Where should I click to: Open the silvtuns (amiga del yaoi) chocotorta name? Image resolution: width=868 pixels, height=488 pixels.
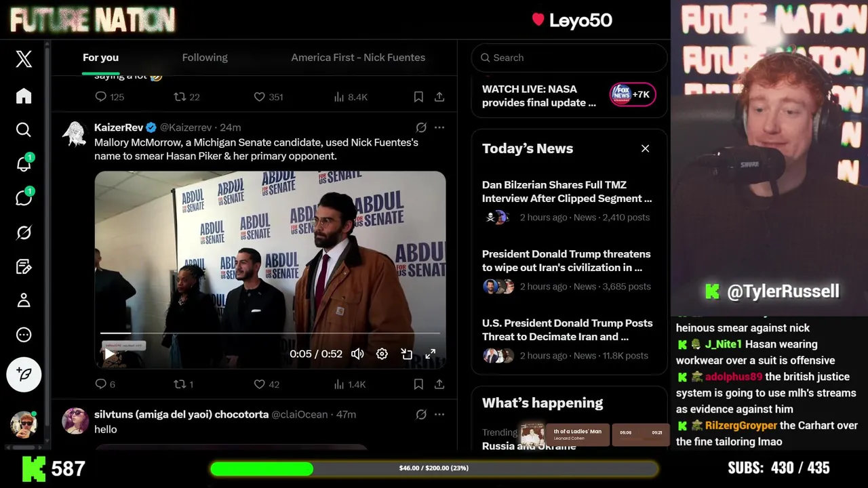coord(181,414)
